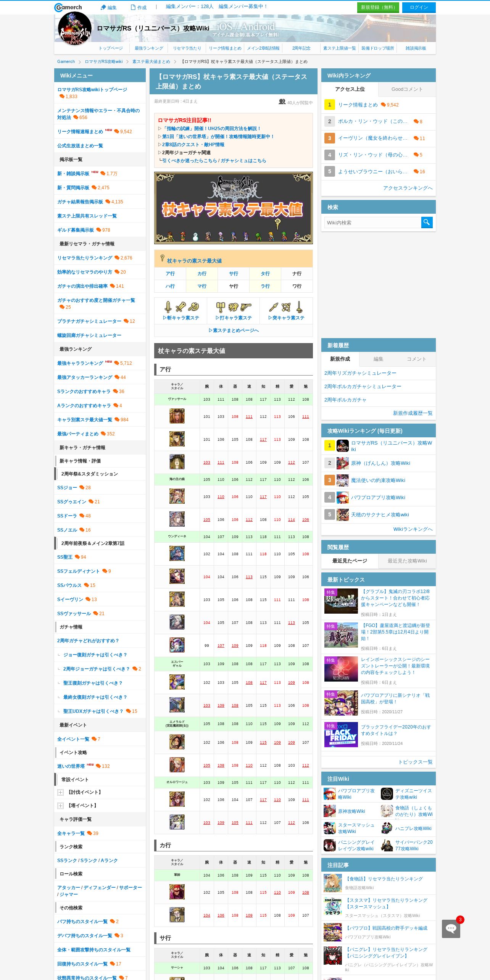Screen dimensions: 490x980
Task: Click first character portrait under 軍師 row
Action: 177,892
